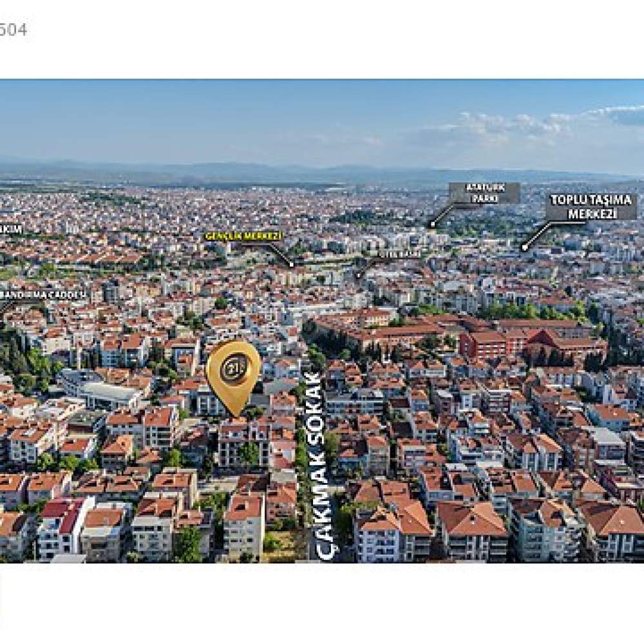Click the gold location pin marker

233,377
